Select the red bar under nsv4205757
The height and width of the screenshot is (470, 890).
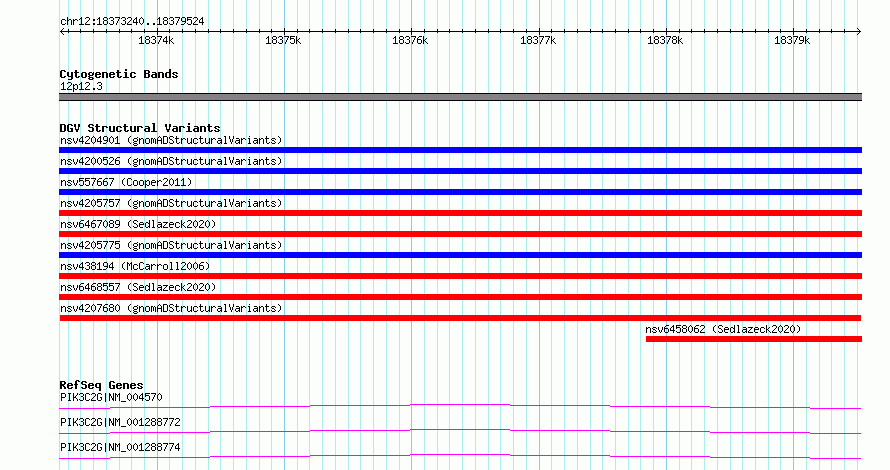pos(460,213)
